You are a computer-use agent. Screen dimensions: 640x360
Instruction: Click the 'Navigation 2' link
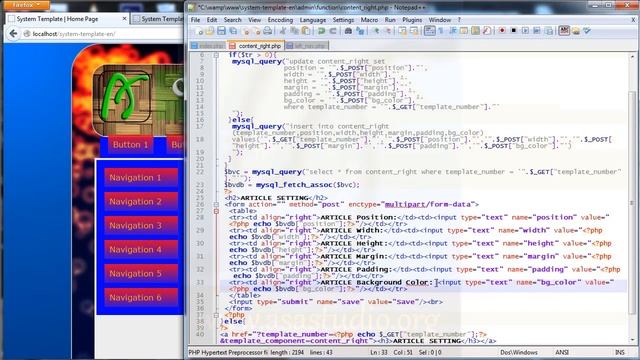(141, 202)
